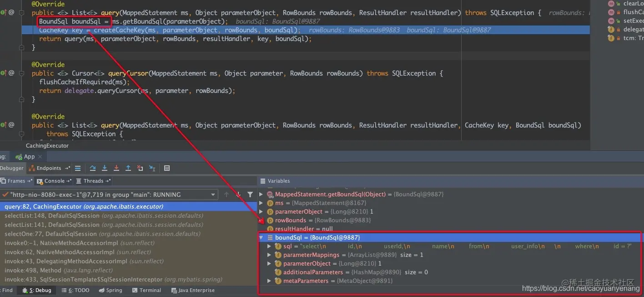Click the Variables panel header
This screenshot has width=644, height=297.
(x=279, y=181)
